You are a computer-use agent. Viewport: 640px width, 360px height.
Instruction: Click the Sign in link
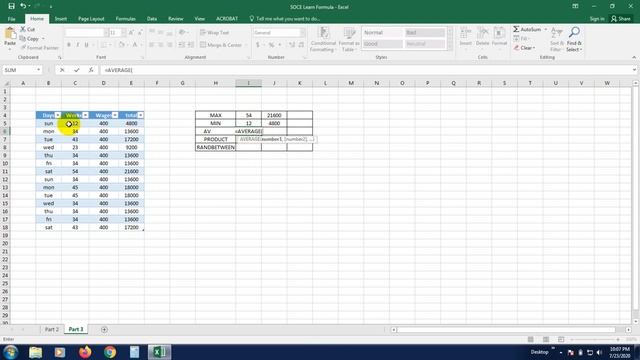[597, 19]
